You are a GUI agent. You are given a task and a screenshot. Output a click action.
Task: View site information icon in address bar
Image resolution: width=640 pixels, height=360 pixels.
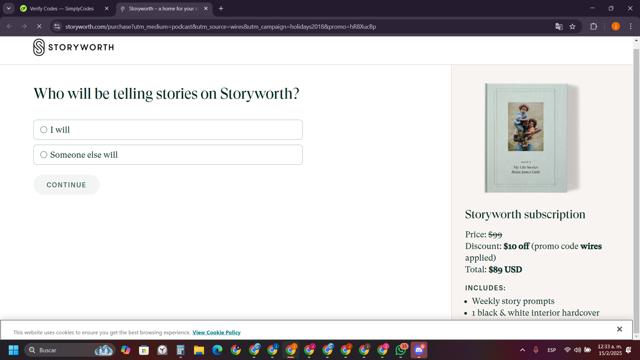tap(57, 27)
